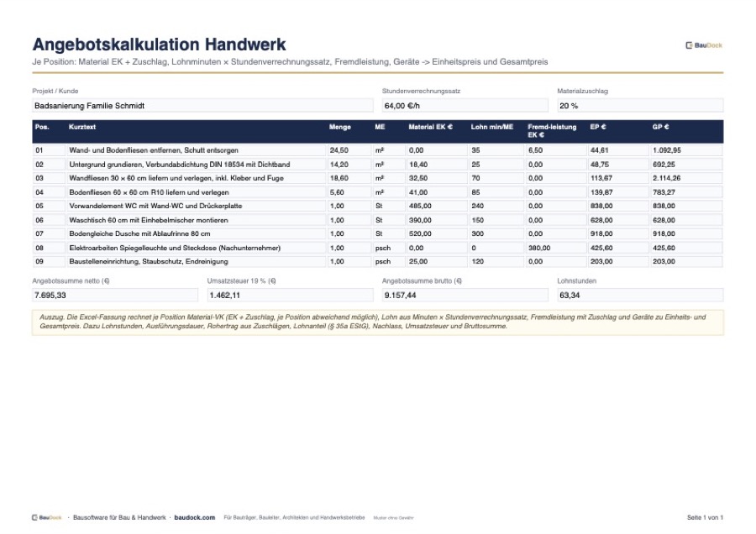Screen dimensions: 756x534
Task: Click Material EK value 18,40 in position 02
Action: click(437, 165)
